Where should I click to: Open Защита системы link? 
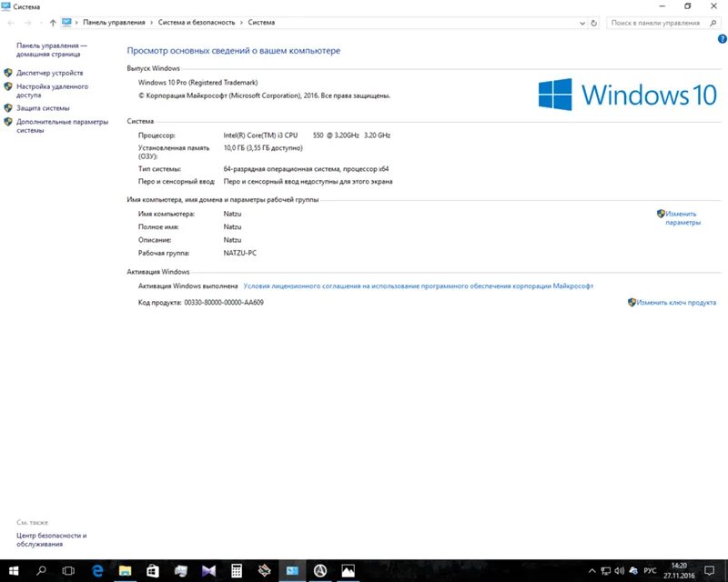point(43,108)
